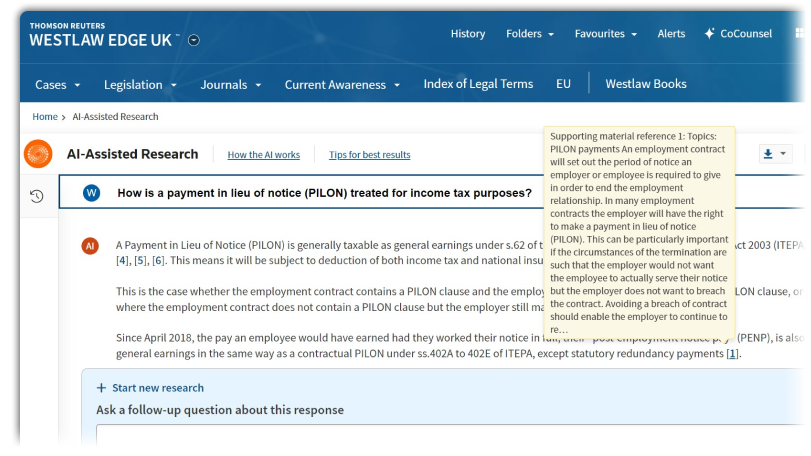Click the 'How the AI works' link
Viewport: 811px width, 456px height.
[x=263, y=155]
